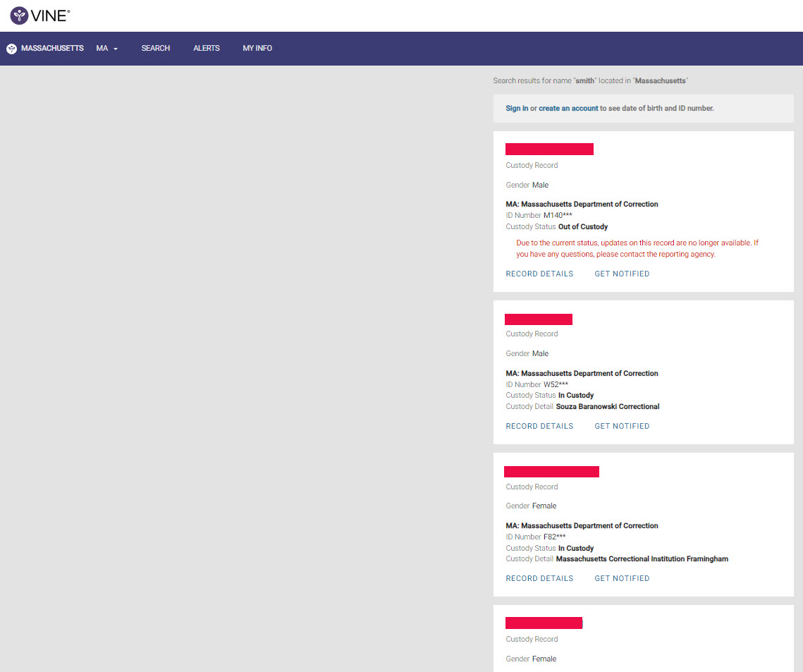This screenshot has height=672, width=803.
Task: Open the MY INFO section
Action: click(257, 49)
